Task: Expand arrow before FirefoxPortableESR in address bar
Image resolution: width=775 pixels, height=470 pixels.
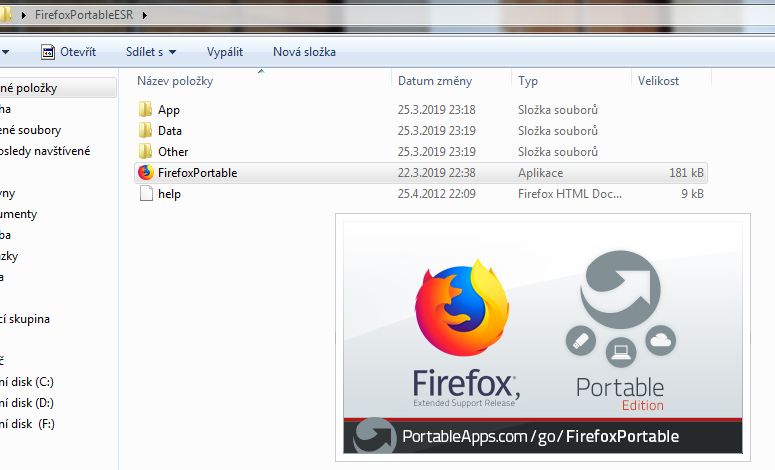Action: pos(24,15)
